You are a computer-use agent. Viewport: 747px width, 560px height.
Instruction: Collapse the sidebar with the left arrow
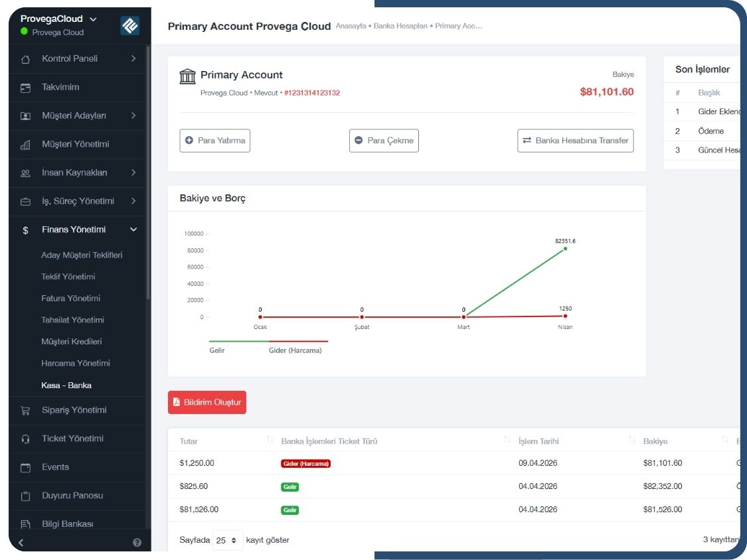21,542
